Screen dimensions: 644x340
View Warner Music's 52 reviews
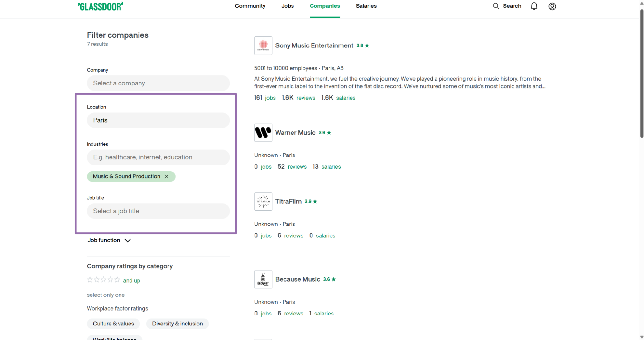[292, 167]
